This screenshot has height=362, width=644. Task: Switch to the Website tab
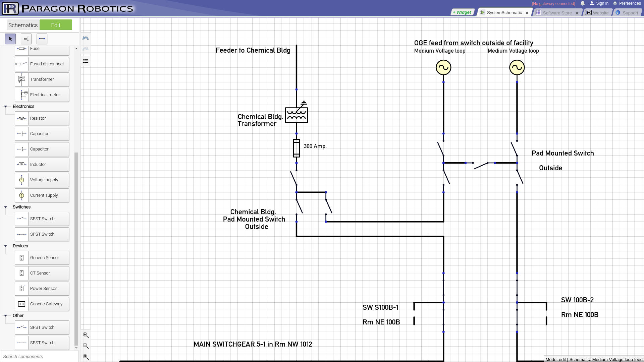pos(597,13)
